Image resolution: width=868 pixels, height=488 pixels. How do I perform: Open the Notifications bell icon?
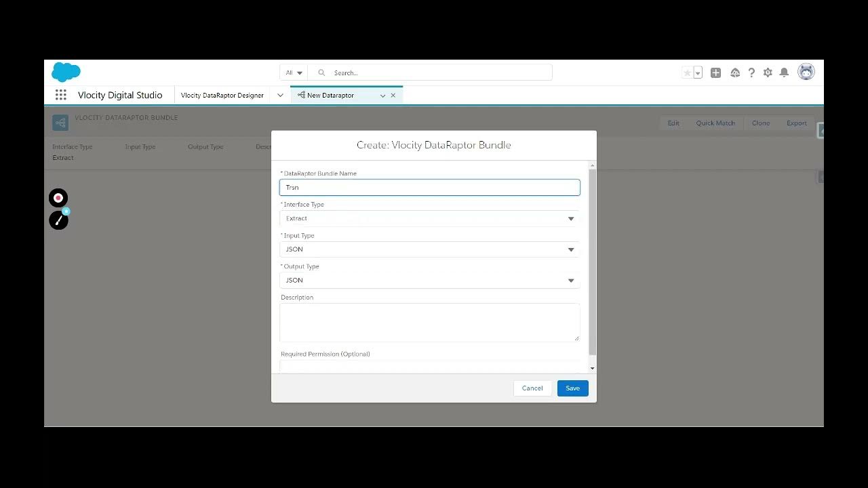coord(784,73)
